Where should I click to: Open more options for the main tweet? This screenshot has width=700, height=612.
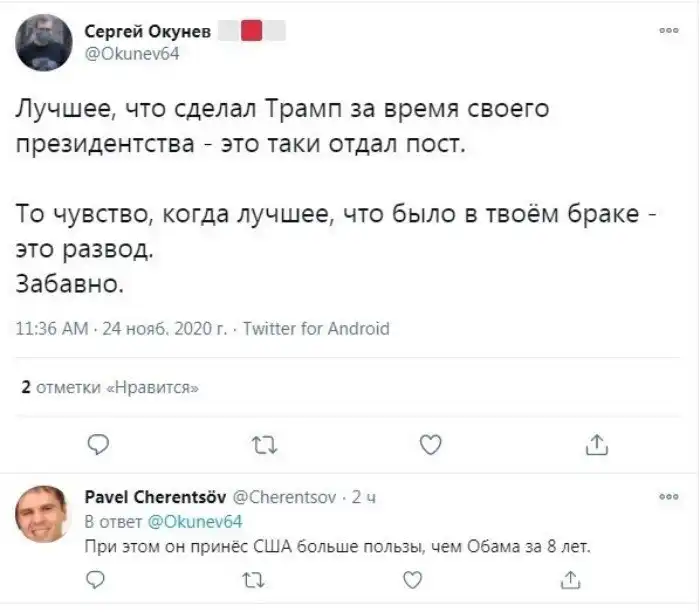tap(669, 31)
